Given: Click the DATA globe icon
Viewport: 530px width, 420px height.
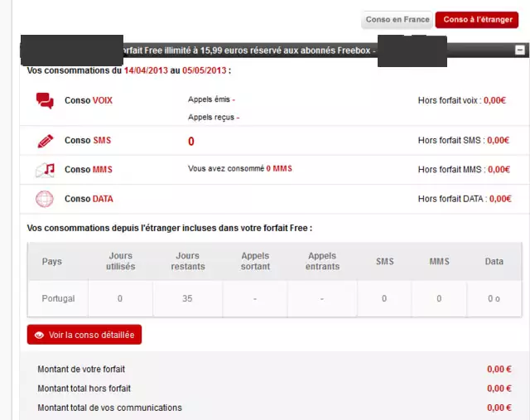Looking at the screenshot, I should (45, 199).
